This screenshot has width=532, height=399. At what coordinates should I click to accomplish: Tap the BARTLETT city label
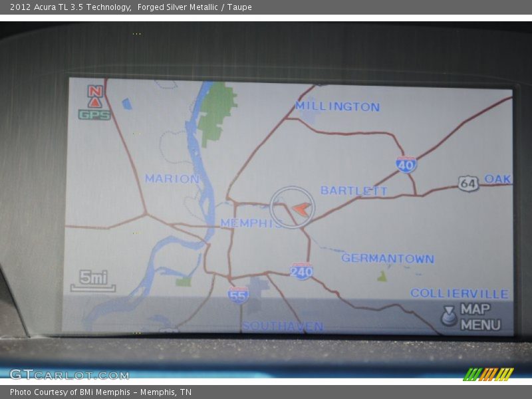click(354, 191)
